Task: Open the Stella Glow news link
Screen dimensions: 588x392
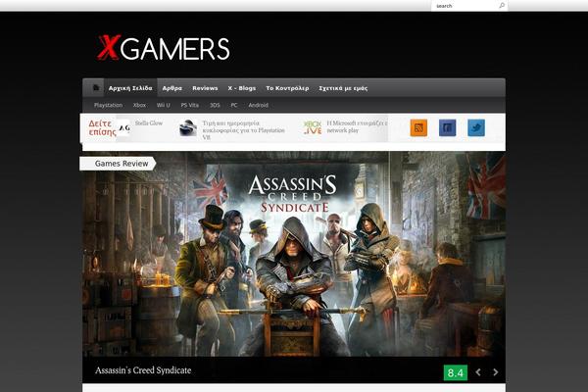Action: (x=149, y=123)
